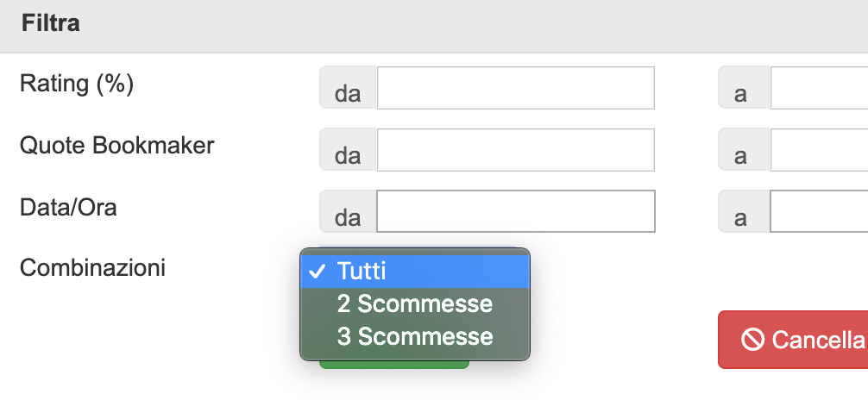The width and height of the screenshot is (868, 400).
Task: Click the Quote Bookmaker label
Action: (116, 146)
